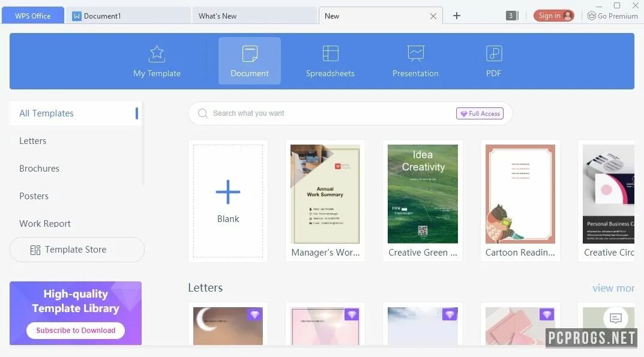Click Subscribe to Download button
The height and width of the screenshot is (357, 644).
(76, 331)
